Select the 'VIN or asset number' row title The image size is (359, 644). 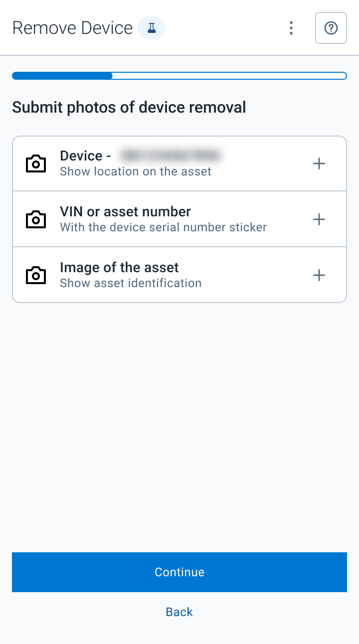tap(125, 212)
